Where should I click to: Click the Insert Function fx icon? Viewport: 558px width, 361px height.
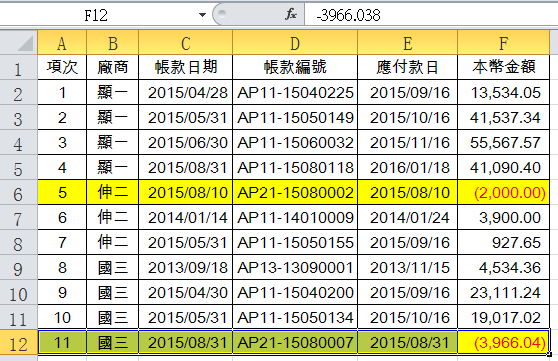[291, 15]
